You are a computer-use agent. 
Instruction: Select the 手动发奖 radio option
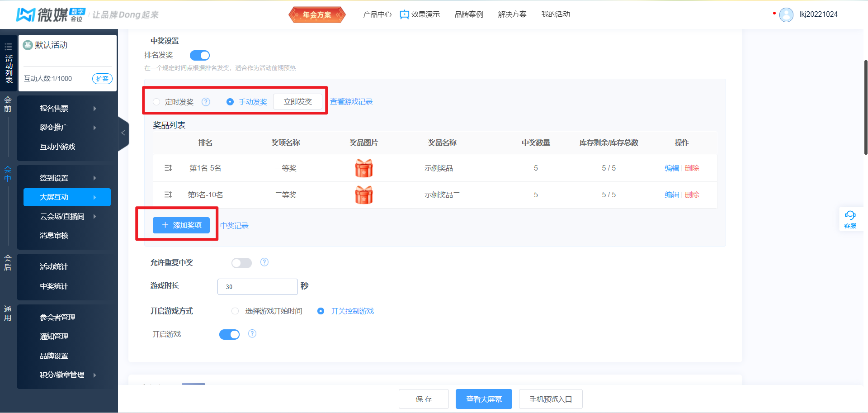(230, 102)
